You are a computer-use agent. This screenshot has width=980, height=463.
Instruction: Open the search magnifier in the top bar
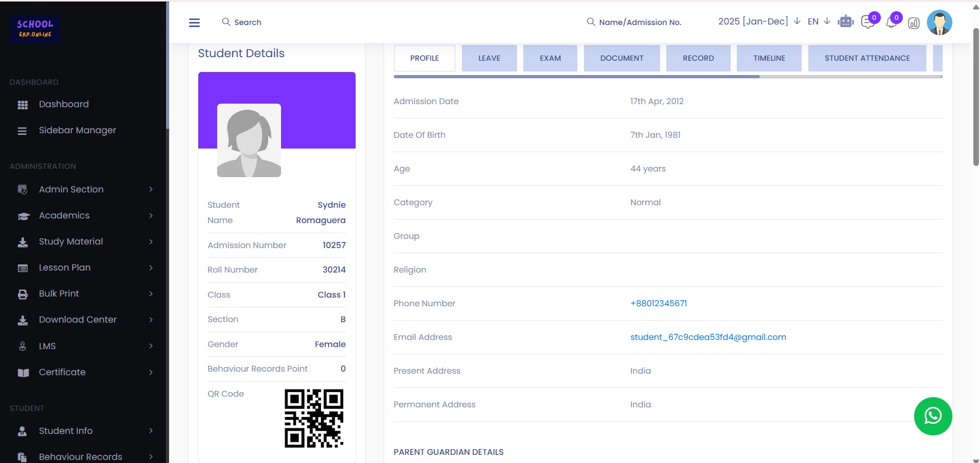coord(226,22)
